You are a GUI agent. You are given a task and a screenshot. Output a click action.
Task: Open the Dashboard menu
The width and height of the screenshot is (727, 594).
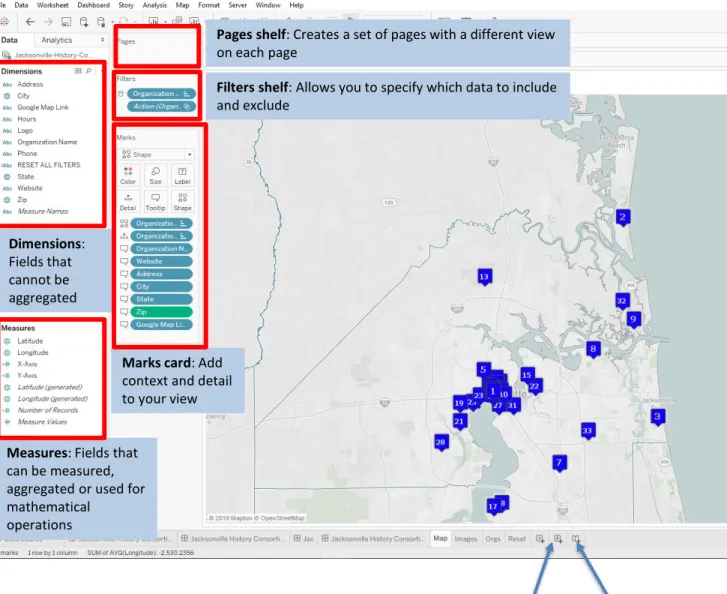(x=94, y=5)
